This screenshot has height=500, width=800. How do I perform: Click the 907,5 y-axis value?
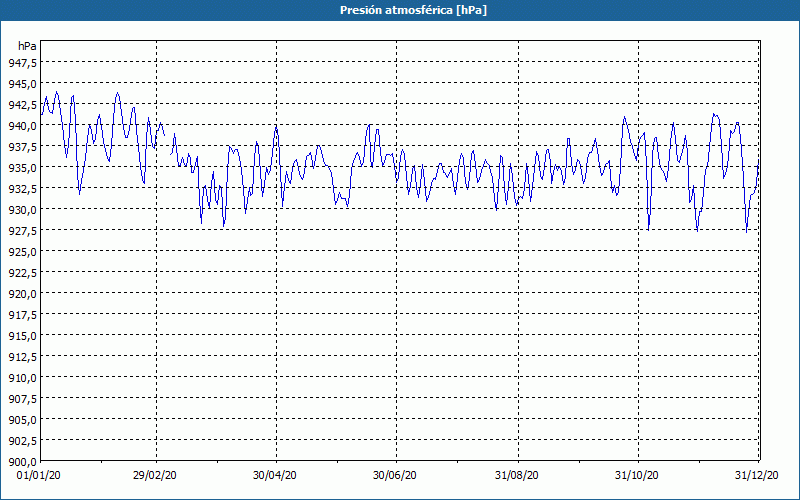pos(22,399)
